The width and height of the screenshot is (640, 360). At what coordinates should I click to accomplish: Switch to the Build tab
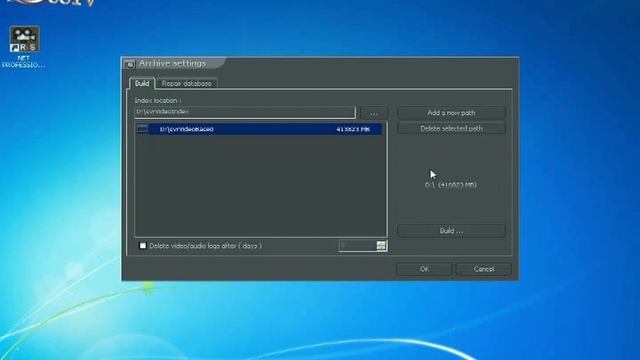142,83
